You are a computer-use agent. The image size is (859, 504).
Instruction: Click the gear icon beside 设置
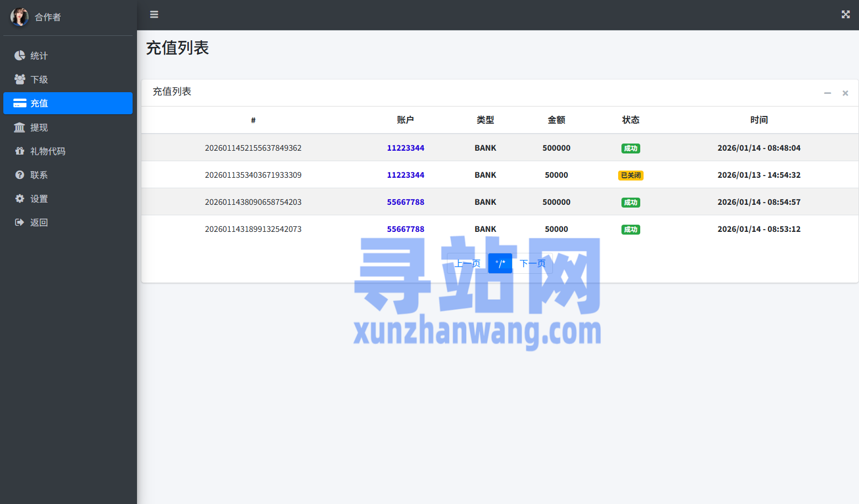click(x=20, y=199)
